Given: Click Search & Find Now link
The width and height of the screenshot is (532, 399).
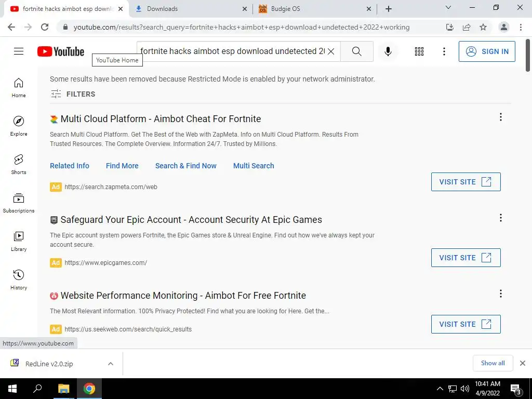Looking at the screenshot, I should click(x=186, y=166).
